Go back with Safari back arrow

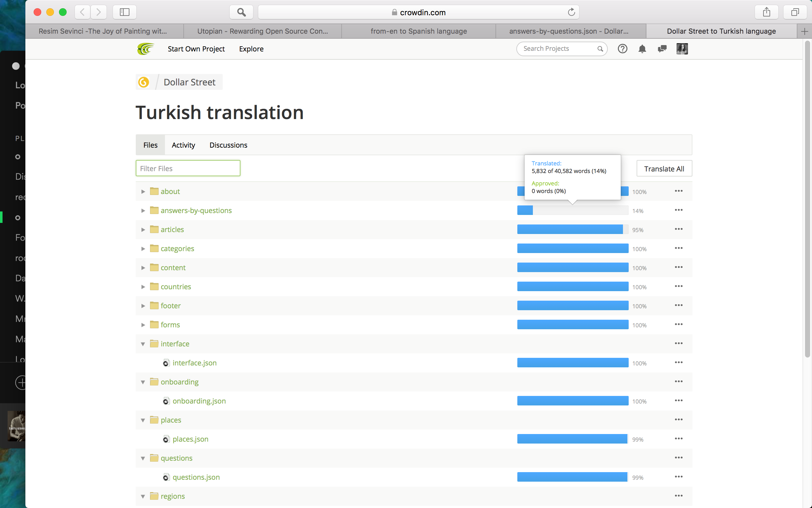tap(82, 12)
